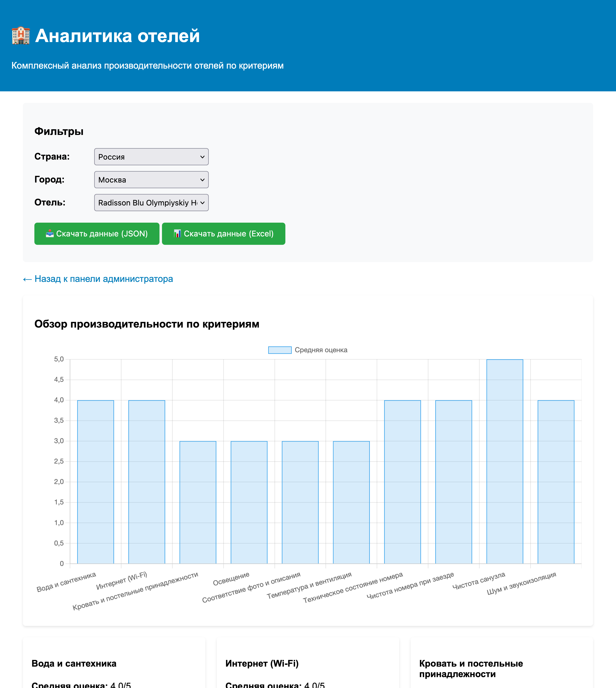This screenshot has height=688, width=616.
Task: Open the 'Кровать и постельные принадлежности' card
Action: (501, 669)
